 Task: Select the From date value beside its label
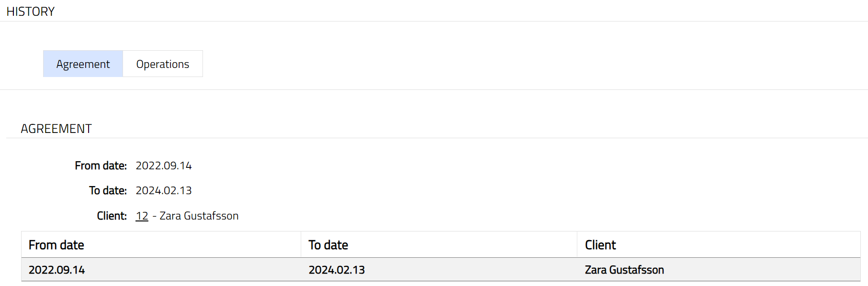(x=164, y=166)
